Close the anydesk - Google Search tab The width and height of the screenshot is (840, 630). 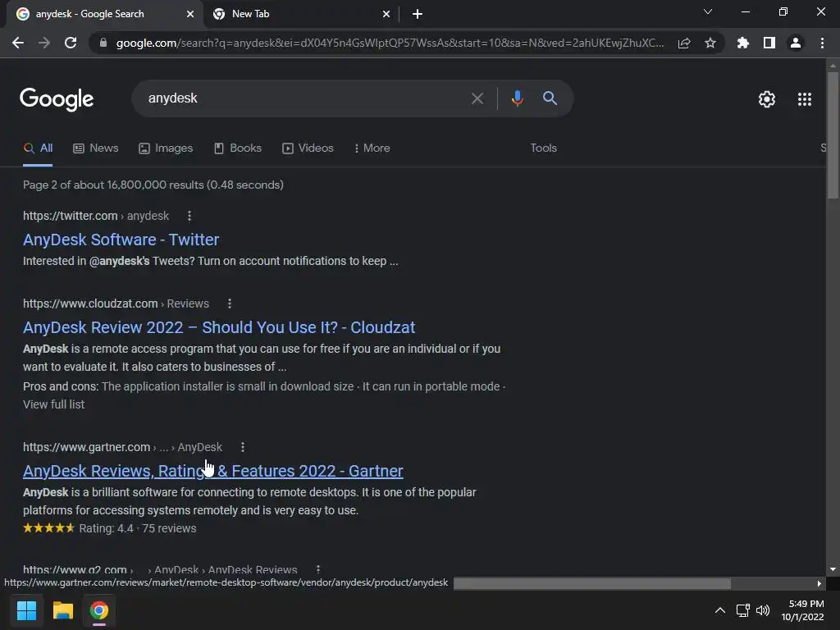[190, 14]
